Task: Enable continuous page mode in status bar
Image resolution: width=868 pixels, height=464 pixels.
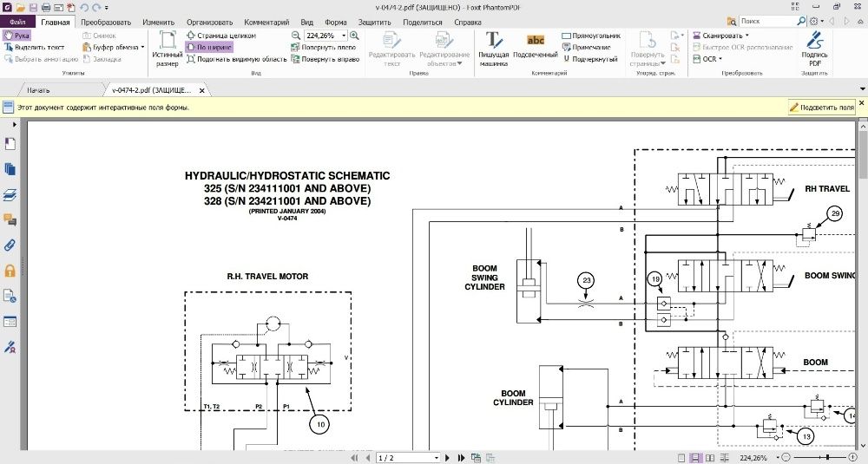Action: [695, 458]
